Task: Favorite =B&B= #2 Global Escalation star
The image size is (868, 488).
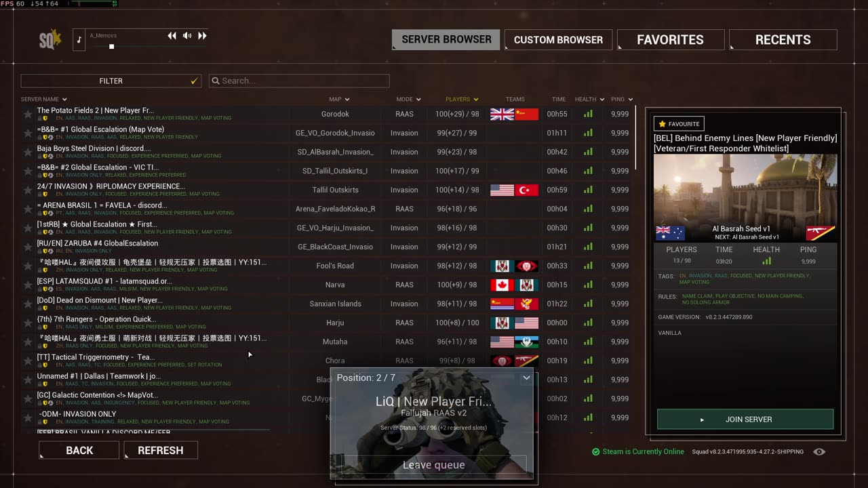Action: (28, 171)
